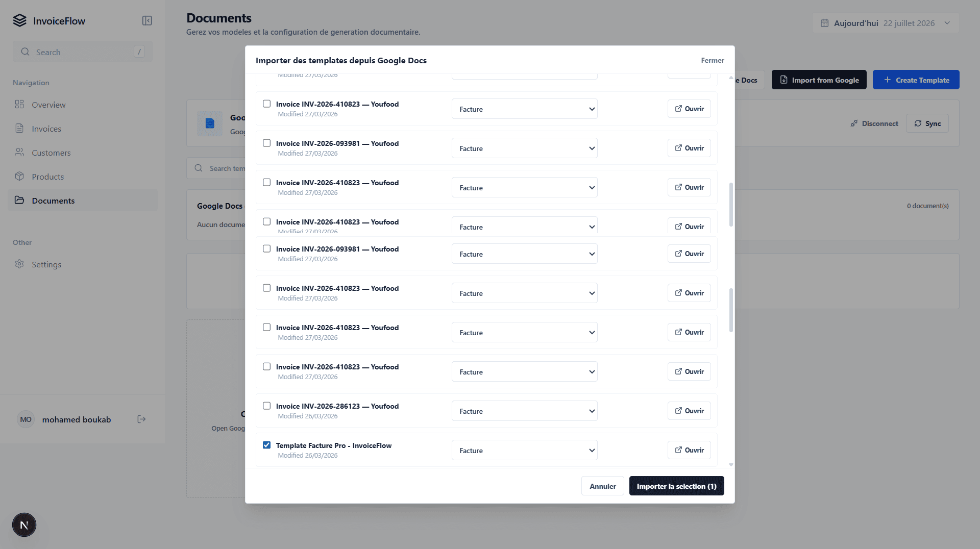Focus the Search templates field behind the dialog
The width and height of the screenshot is (980, 549).
217,168
